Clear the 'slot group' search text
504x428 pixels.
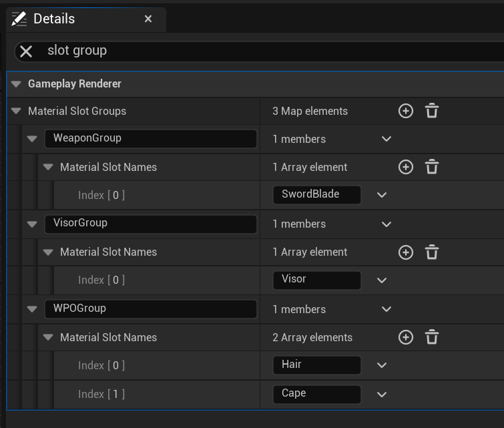(26, 51)
